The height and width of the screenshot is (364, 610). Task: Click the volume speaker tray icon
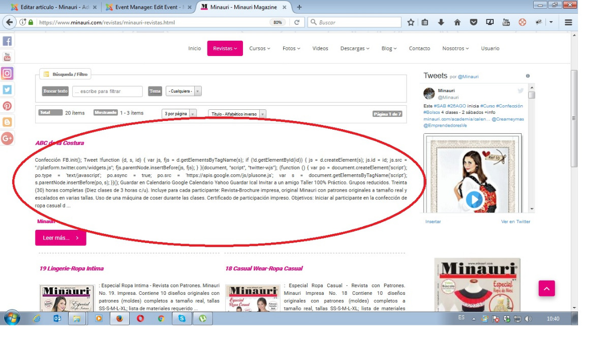pyautogui.click(x=528, y=319)
